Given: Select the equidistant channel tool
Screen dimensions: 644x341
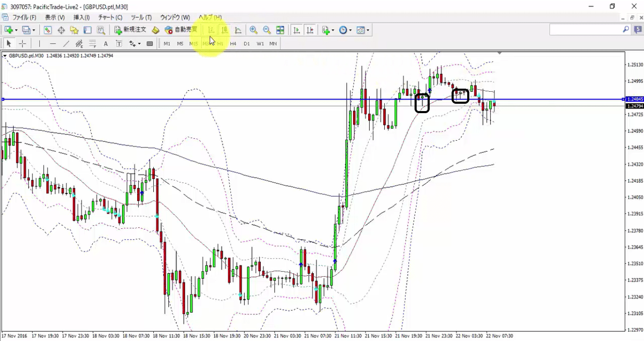Looking at the screenshot, I should (x=79, y=44).
